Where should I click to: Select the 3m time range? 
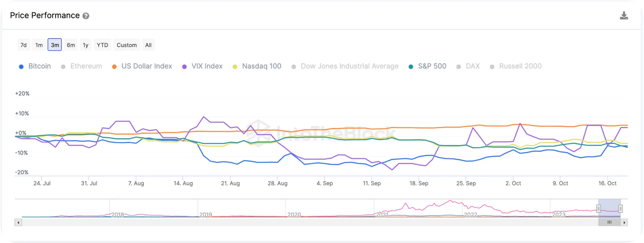pyautogui.click(x=55, y=45)
